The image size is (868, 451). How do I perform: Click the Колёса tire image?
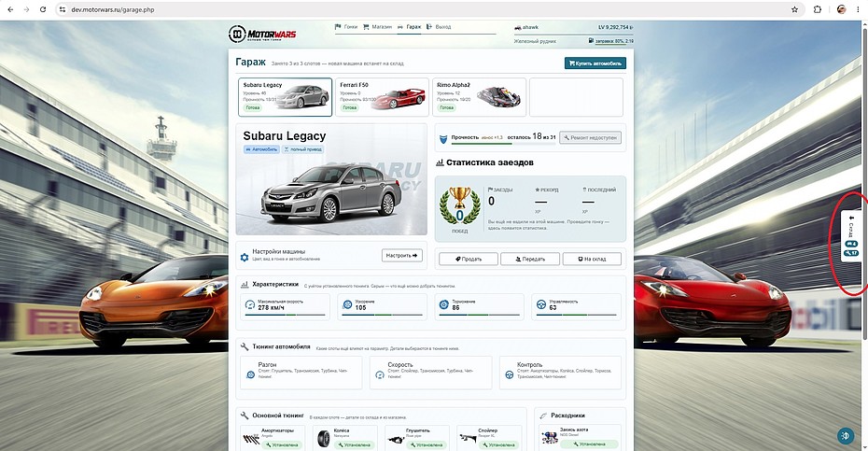[323, 439]
